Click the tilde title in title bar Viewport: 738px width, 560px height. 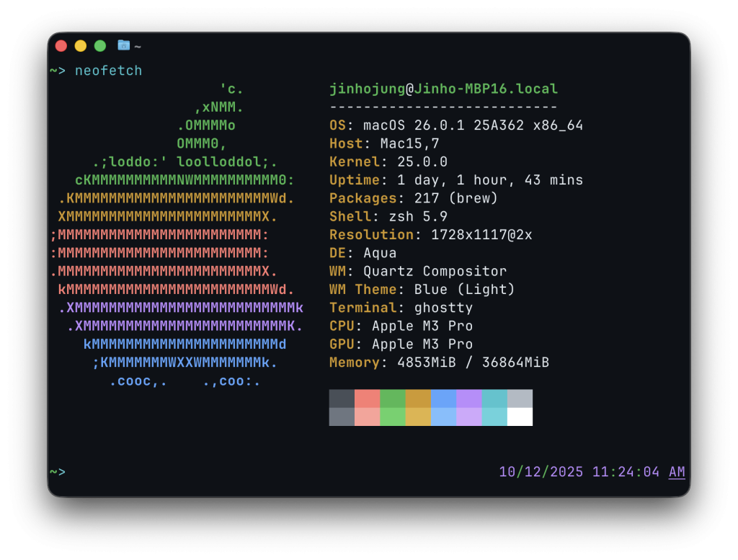(137, 46)
